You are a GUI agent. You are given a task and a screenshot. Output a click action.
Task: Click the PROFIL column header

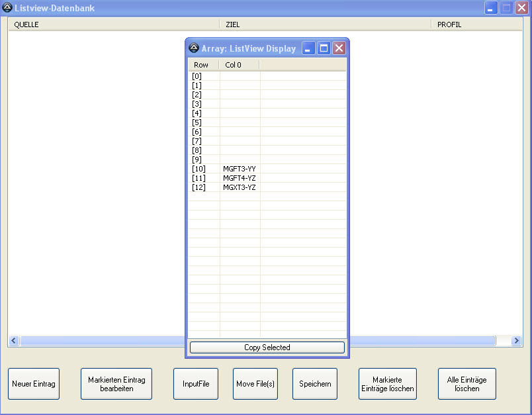(x=476, y=24)
